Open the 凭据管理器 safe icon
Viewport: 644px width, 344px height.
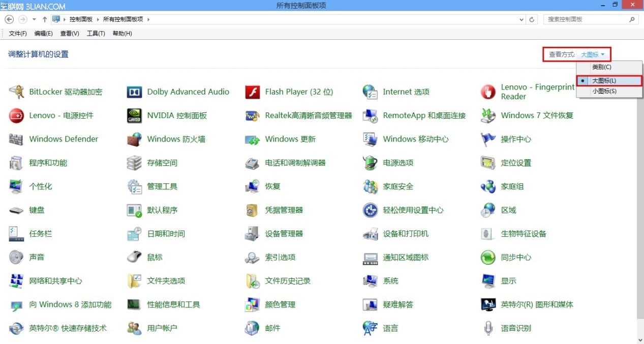point(252,210)
